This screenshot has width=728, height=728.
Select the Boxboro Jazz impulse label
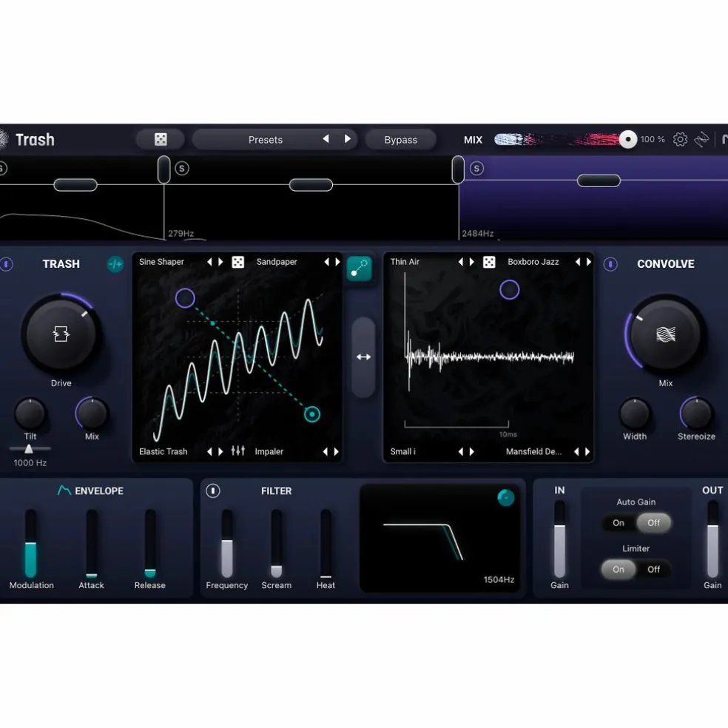533,262
